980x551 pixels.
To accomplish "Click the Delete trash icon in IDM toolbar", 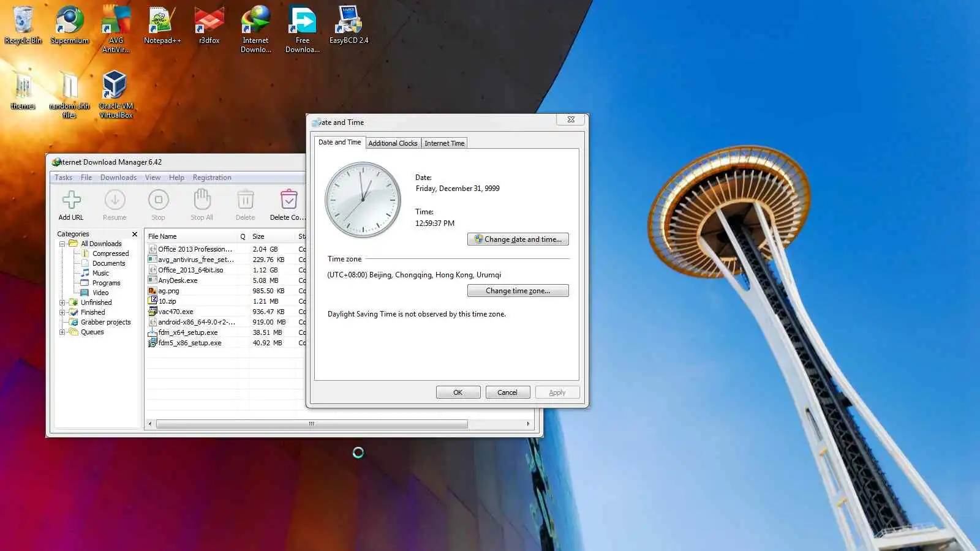I will (245, 205).
